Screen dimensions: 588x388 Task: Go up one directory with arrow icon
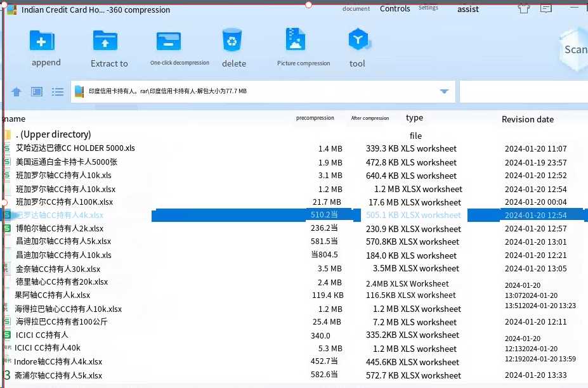[16, 91]
